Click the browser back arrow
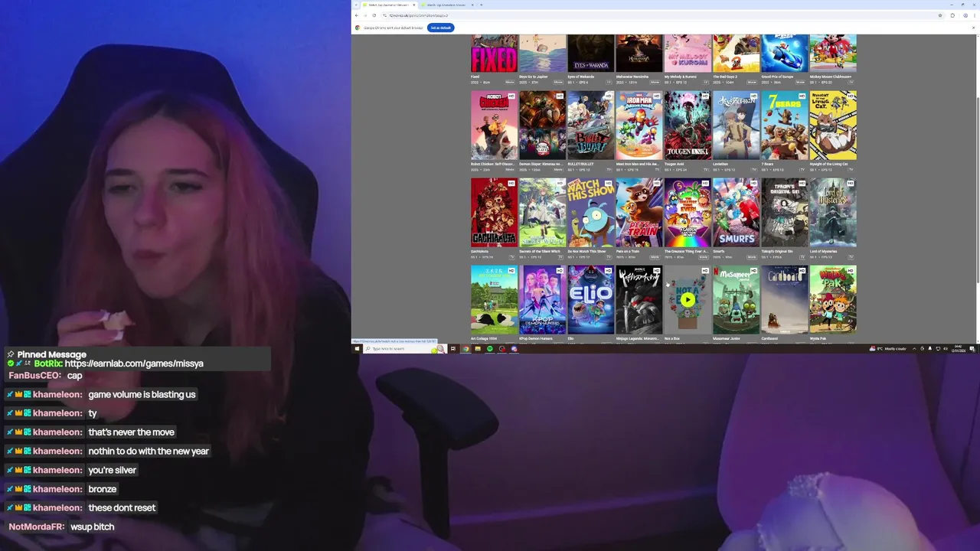 tap(356, 15)
